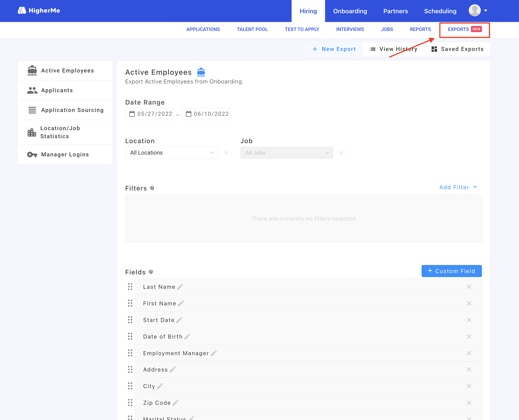
Task: Click the pencil icon next to Last Name
Action: pyautogui.click(x=180, y=287)
